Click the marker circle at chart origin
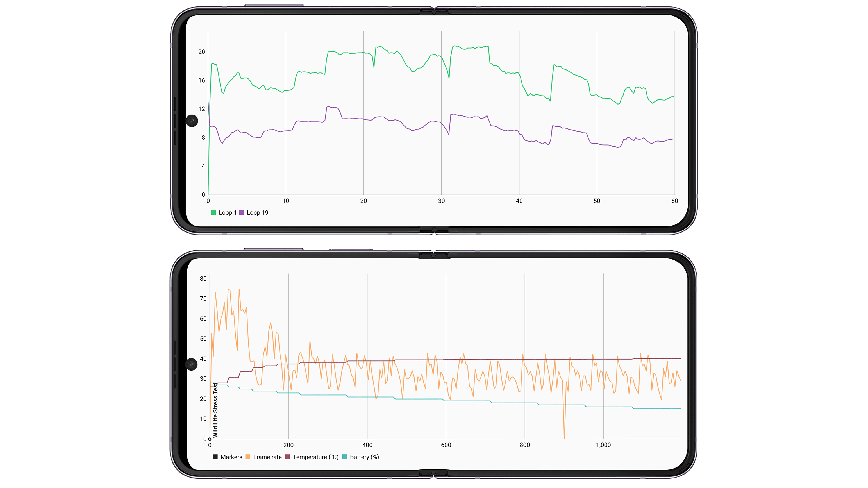The width and height of the screenshot is (868, 488). coord(210,439)
